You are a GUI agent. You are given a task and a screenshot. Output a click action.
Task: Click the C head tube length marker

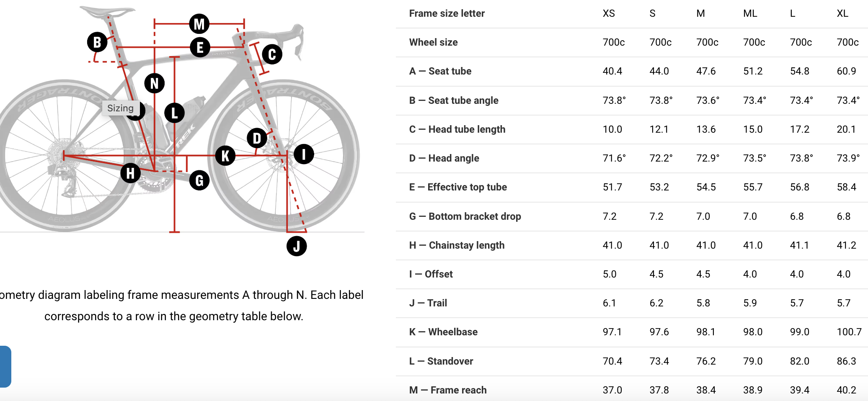pyautogui.click(x=272, y=54)
